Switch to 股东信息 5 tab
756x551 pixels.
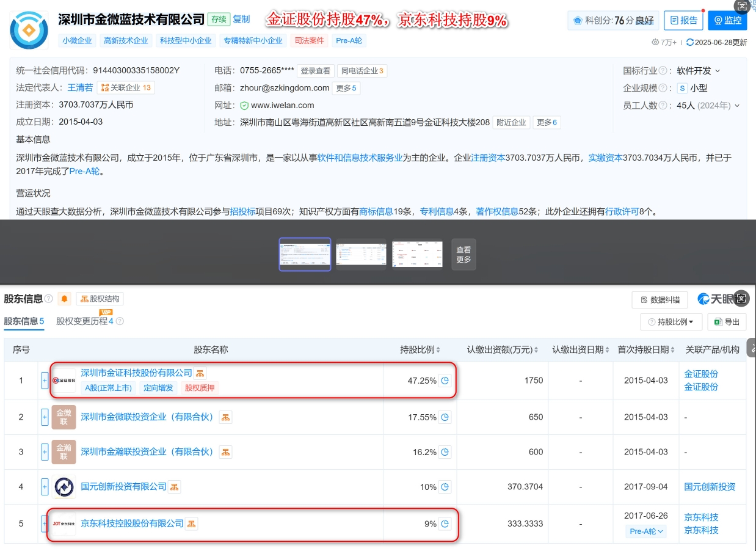pos(24,321)
